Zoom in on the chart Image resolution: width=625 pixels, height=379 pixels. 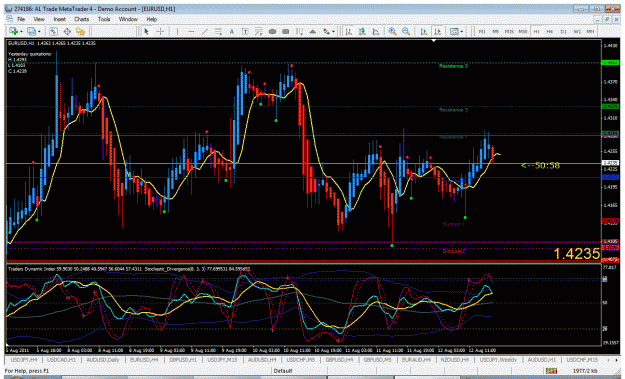(392, 31)
